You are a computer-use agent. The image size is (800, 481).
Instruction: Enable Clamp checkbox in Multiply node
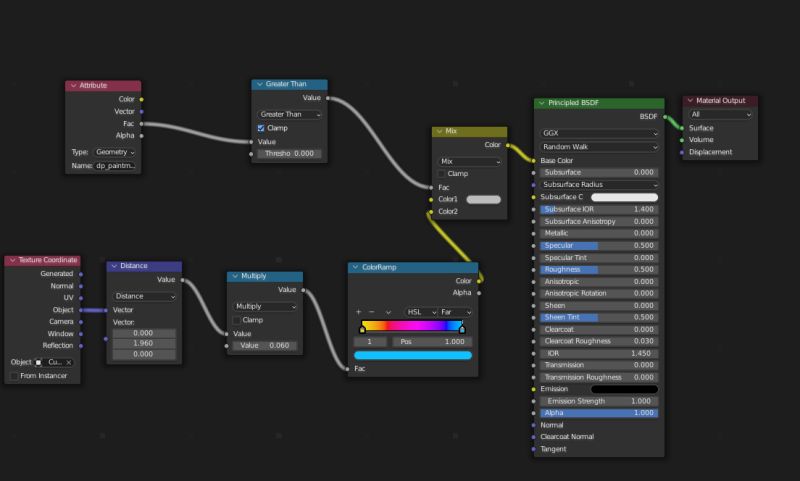tap(236, 320)
